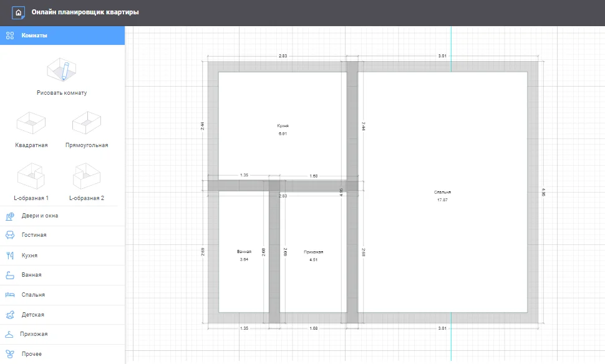Click the bed icon beside Спальня
This screenshot has height=364, width=605.
coord(10,295)
